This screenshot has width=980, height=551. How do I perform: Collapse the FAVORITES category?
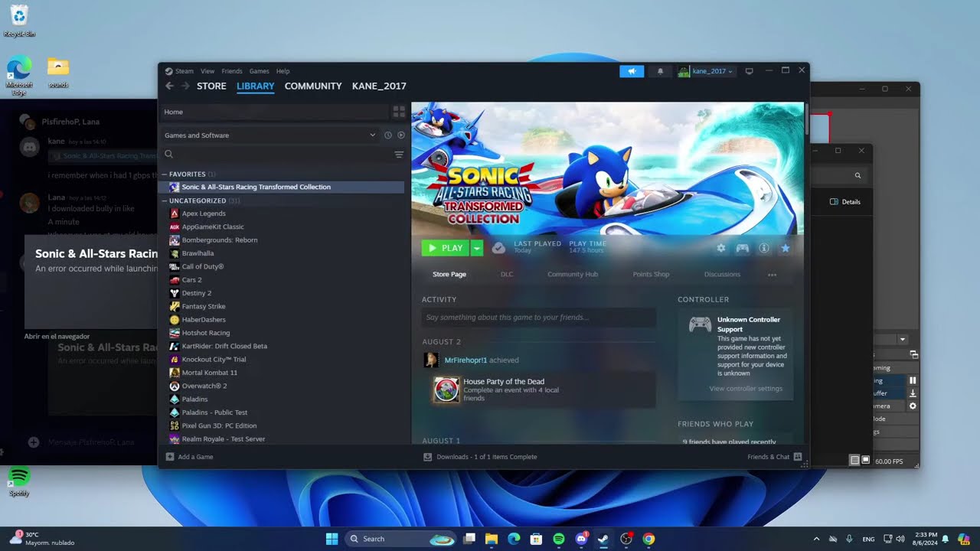coord(164,174)
